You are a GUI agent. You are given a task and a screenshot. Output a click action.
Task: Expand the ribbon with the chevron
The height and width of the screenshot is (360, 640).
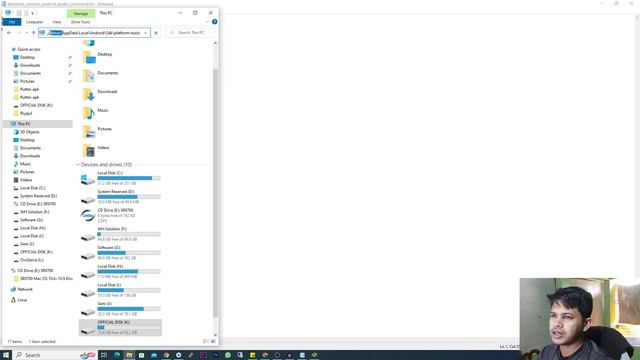[207, 22]
